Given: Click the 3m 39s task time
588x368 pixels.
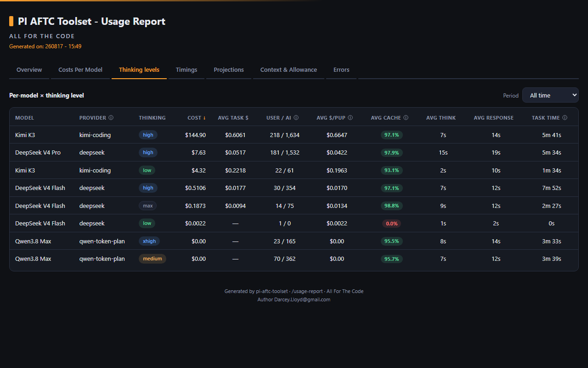Looking at the screenshot, I should click(x=551, y=259).
